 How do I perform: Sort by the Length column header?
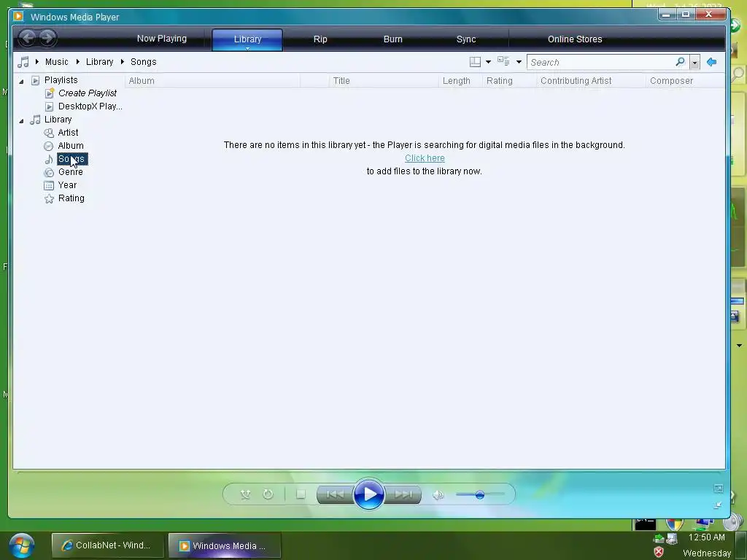point(460,81)
